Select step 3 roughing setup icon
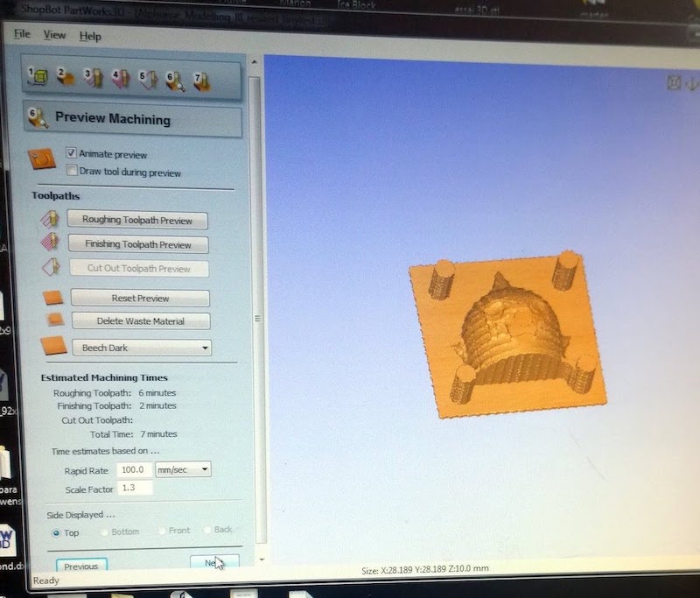700x598 pixels. click(93, 77)
